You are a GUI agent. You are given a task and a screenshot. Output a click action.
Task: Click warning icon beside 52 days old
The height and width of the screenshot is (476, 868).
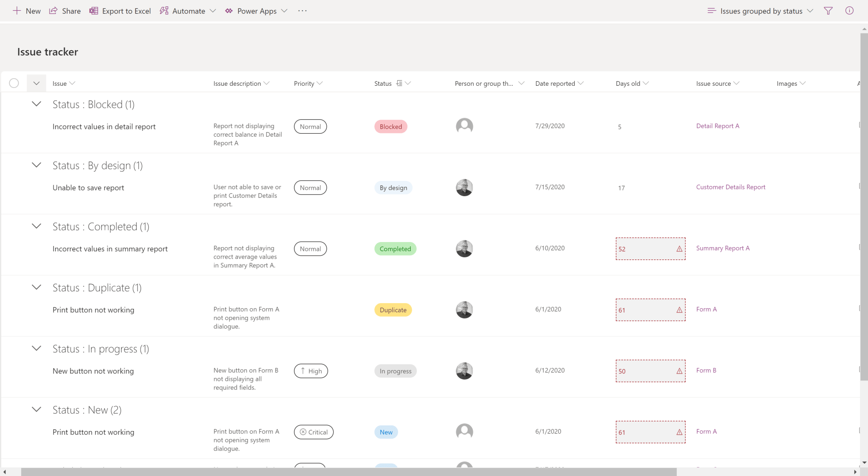(x=679, y=249)
